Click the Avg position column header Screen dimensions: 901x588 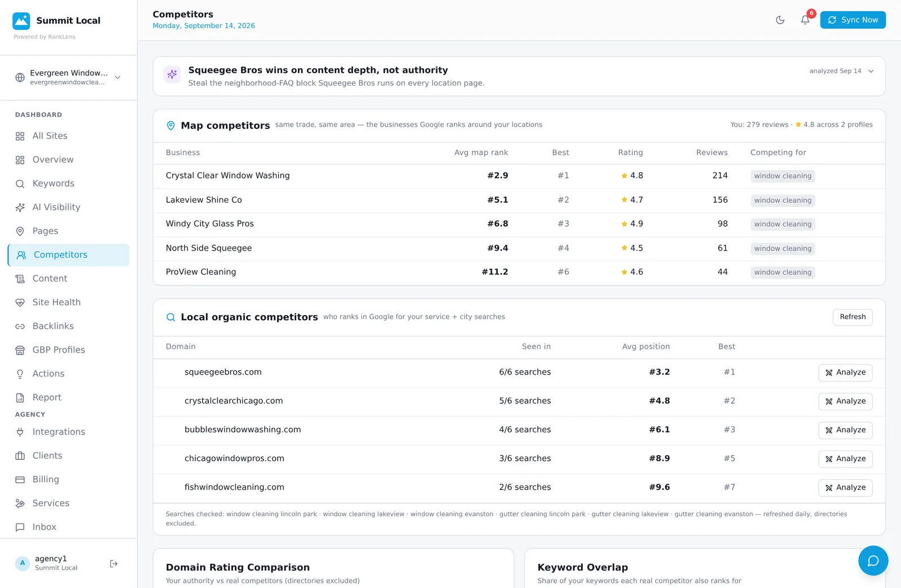[646, 347]
